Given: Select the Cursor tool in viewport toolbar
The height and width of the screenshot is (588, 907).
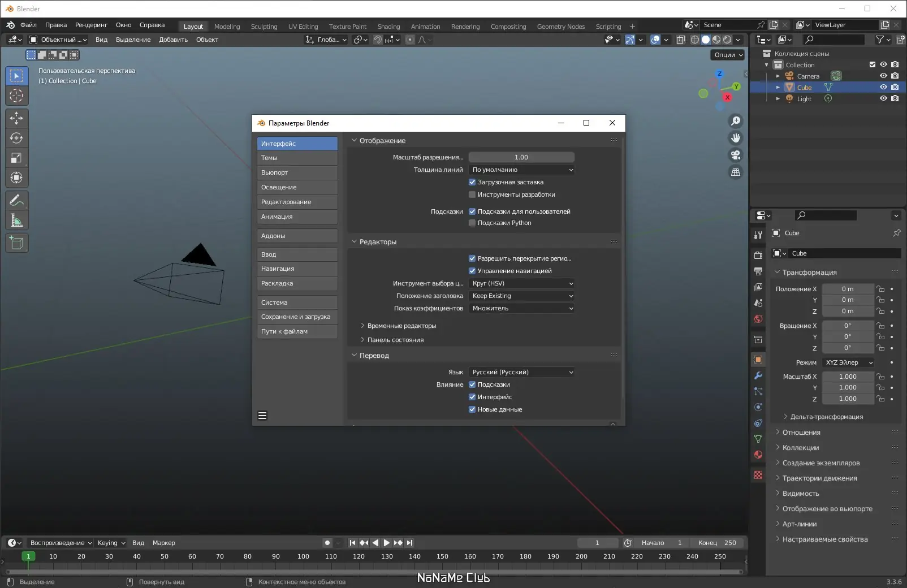Looking at the screenshot, I should (x=16, y=96).
